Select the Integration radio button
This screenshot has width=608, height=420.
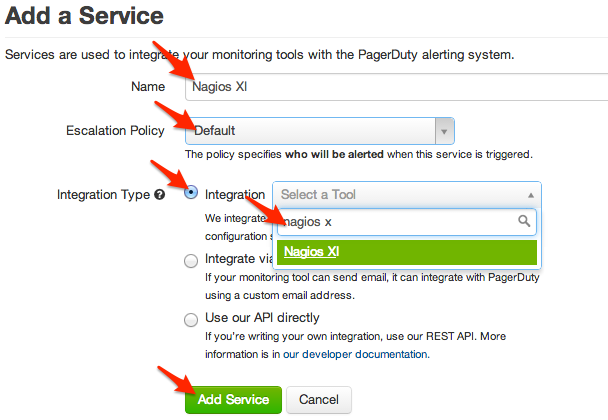pos(191,194)
